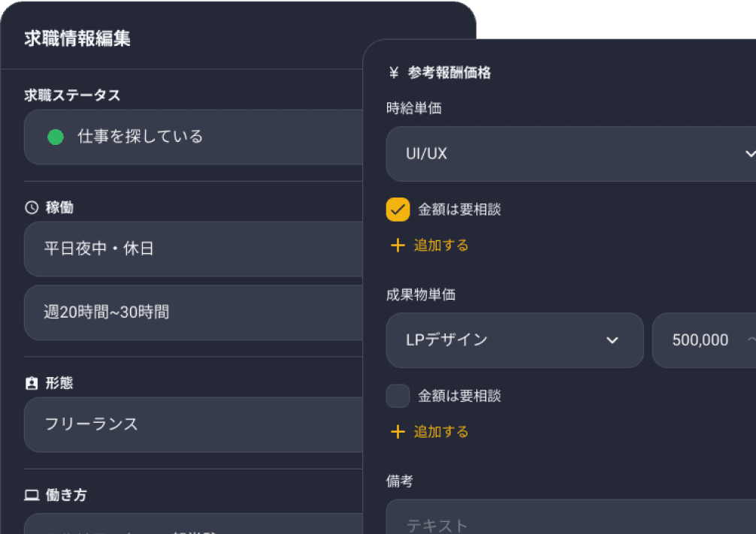Open the LPデザイン deliverable dropdown
Image resolution: width=756 pixels, height=534 pixels.
(515, 340)
